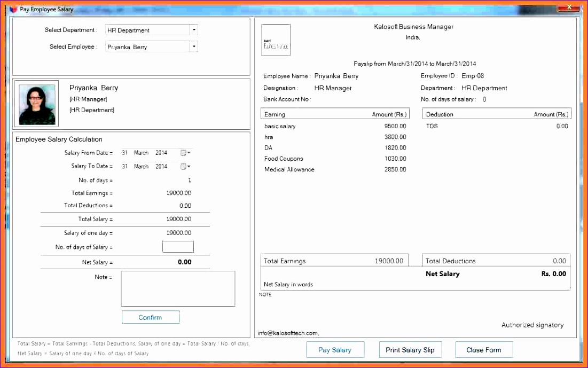Open the info@kalosofttech.com email link
Viewport: 588px width, 368px height.
(288, 333)
